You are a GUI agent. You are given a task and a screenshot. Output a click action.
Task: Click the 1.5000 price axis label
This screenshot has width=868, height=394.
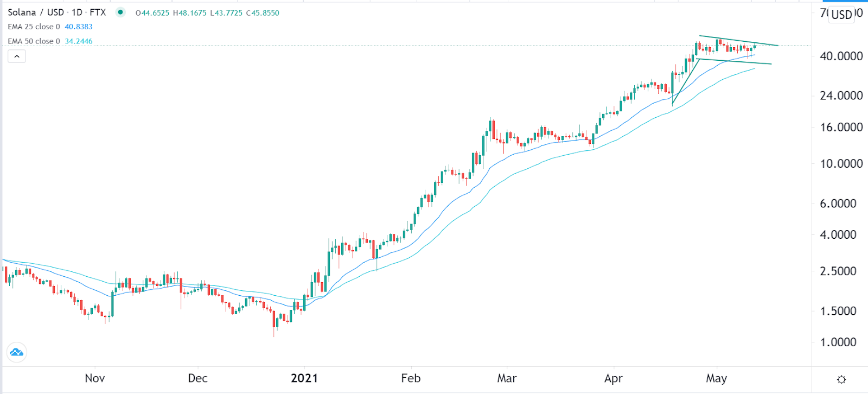[x=838, y=311]
